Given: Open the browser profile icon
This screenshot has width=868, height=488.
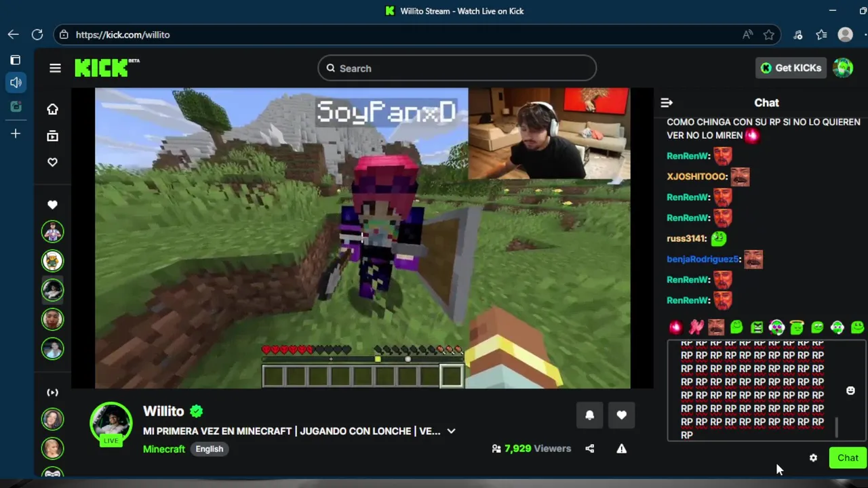Looking at the screenshot, I should [x=845, y=35].
